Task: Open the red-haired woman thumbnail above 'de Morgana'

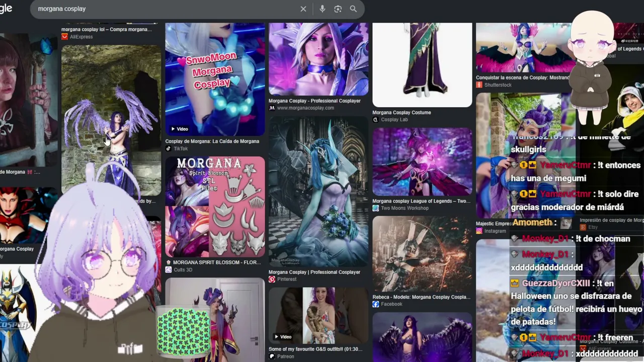Action: [29, 101]
